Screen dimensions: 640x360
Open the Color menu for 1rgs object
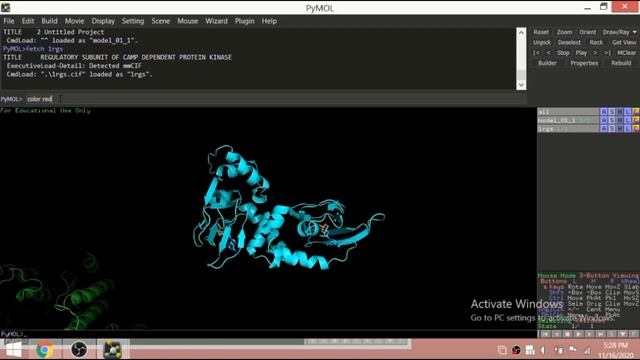[636, 129]
